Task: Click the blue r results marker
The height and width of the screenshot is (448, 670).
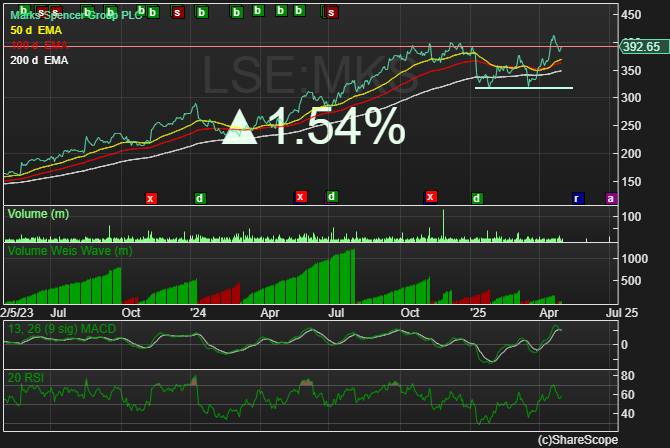Action: (578, 198)
